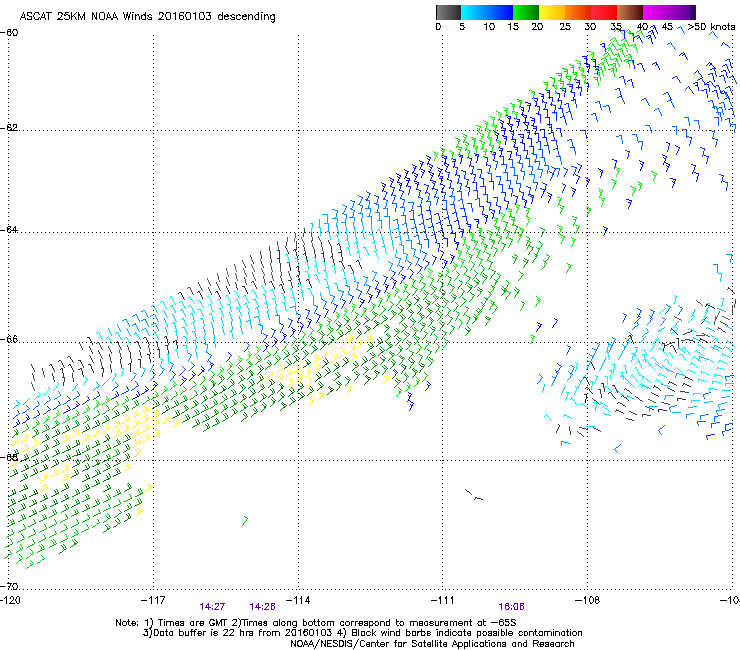Image resolution: width=740 pixels, height=650 pixels.
Task: Select the magenta 40-45 knots color band
Action: coord(656,12)
